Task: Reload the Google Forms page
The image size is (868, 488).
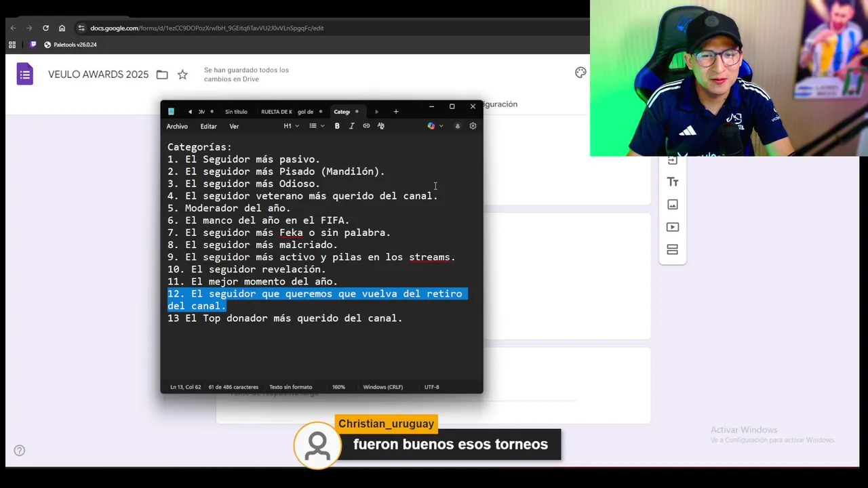Action: 45,28
